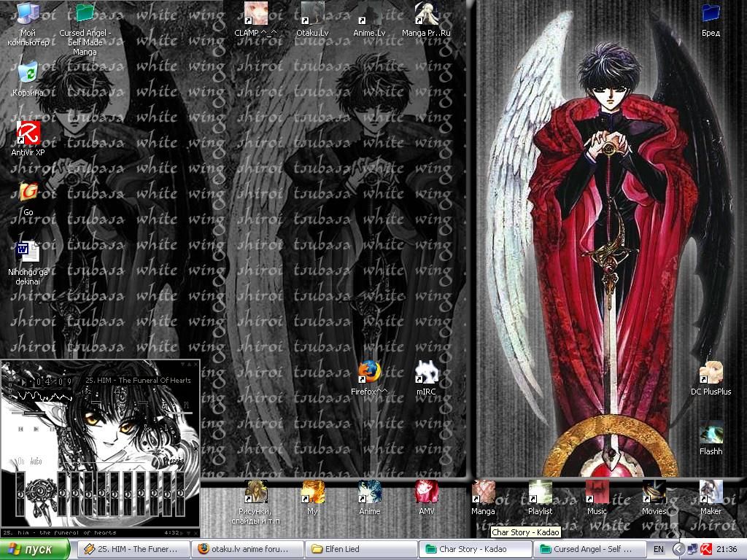Launch Firefox^^ from the desktop
Viewport: 747px width, 560px height.
point(369,378)
